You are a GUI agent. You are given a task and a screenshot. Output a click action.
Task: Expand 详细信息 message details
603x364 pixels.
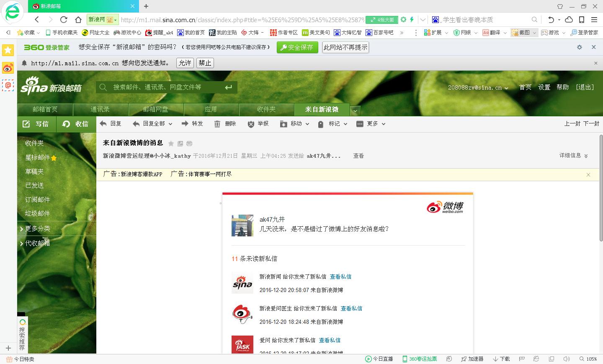pyautogui.click(x=574, y=155)
